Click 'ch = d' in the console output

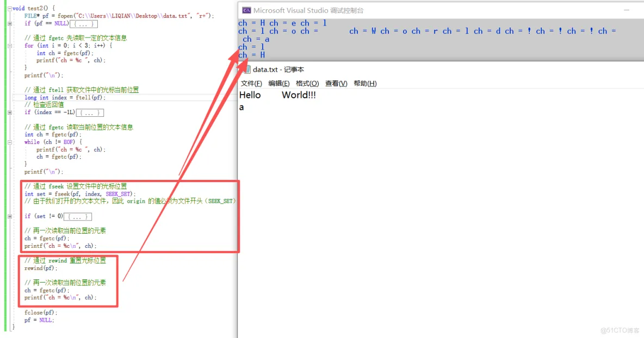tap(487, 31)
